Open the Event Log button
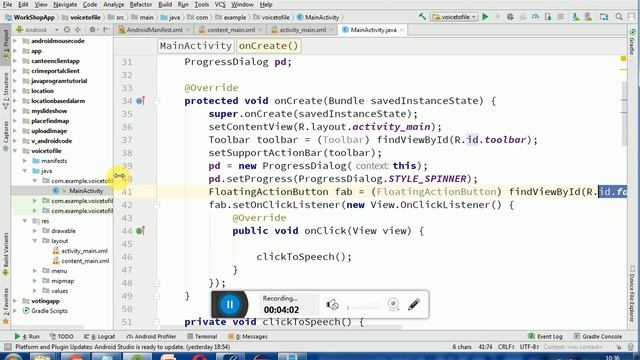Screen dimensions: 640x360 coord(545,337)
